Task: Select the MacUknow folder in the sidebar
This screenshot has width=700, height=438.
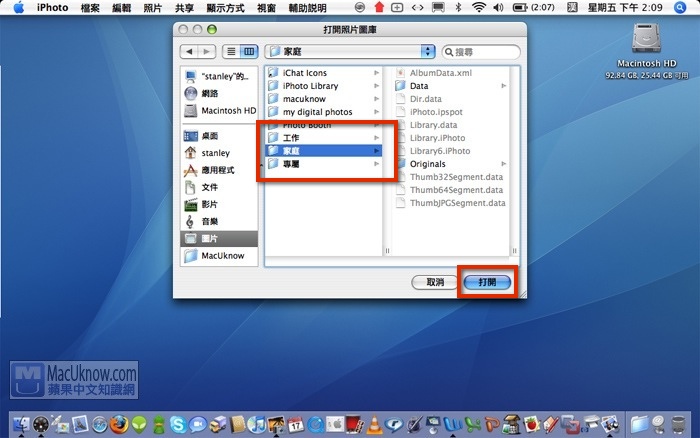Action: [219, 256]
